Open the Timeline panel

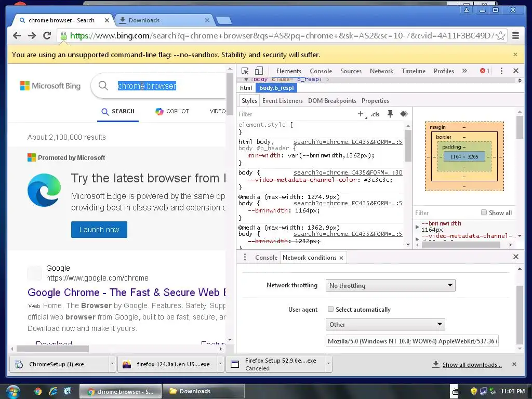pos(413,71)
